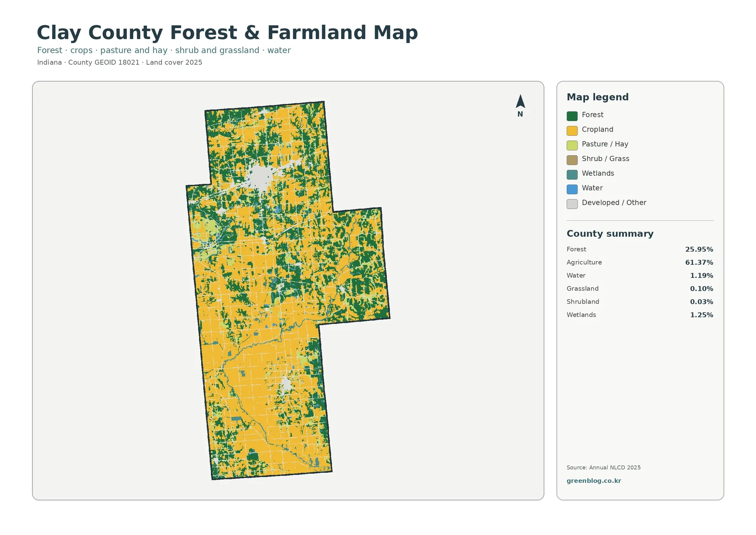
Task: Click the Grassland 0.10% summary value
Action: [x=701, y=289]
